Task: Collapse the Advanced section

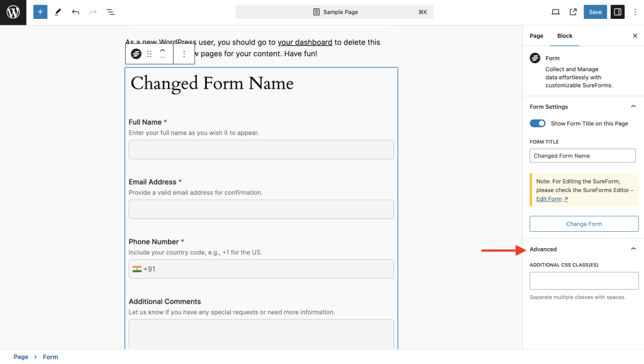Action: coord(633,249)
